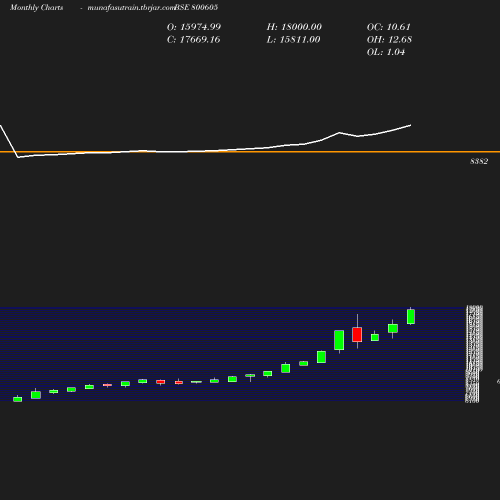The width and height of the screenshot is (500, 500).
Task: Click the open value "O: 15974.99"
Action: (194, 27)
